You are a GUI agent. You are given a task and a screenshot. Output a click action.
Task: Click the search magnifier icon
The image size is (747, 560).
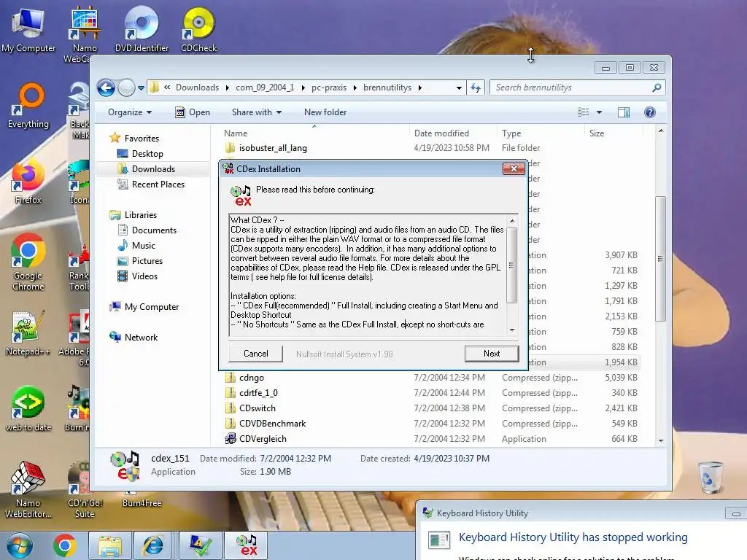(657, 87)
